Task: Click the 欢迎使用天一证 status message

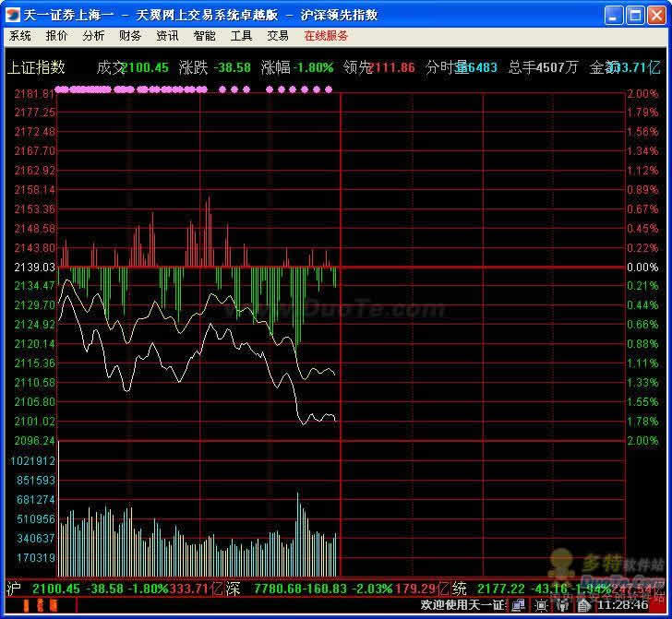Action: 462,605
